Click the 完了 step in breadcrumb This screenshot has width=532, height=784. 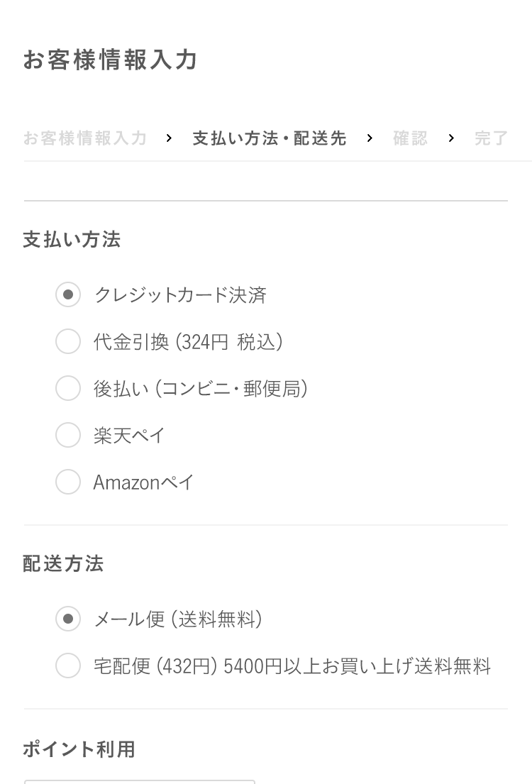491,138
